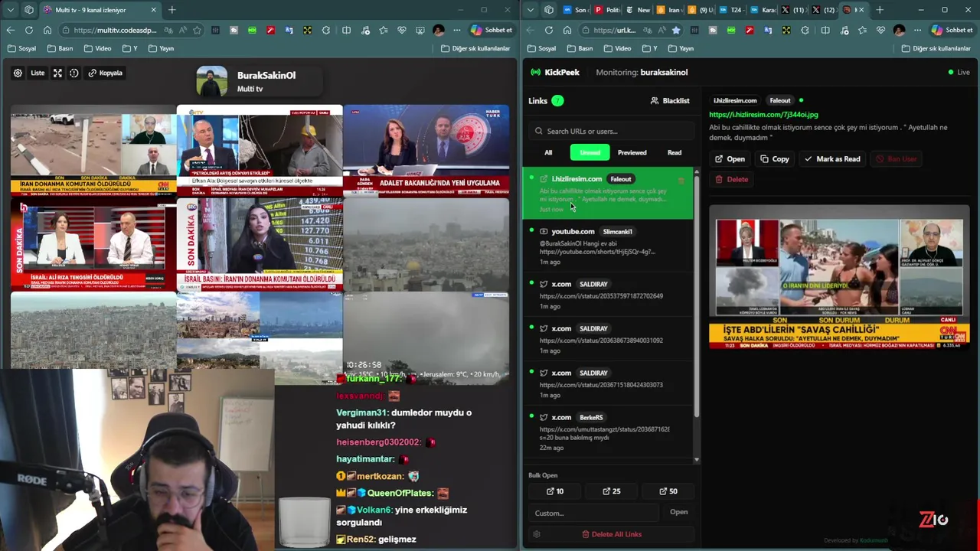Click Open button in link preview
This screenshot has width=980, height=551.
click(730, 159)
